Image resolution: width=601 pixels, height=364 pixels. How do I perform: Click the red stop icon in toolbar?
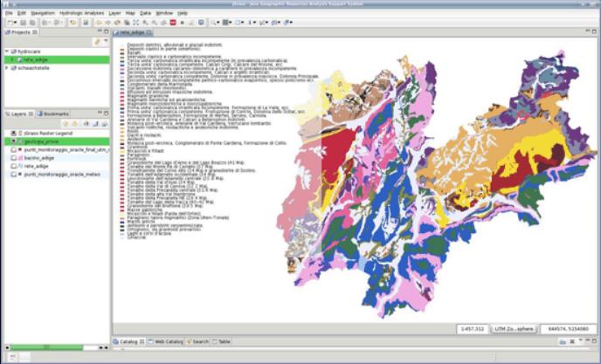pos(173,23)
